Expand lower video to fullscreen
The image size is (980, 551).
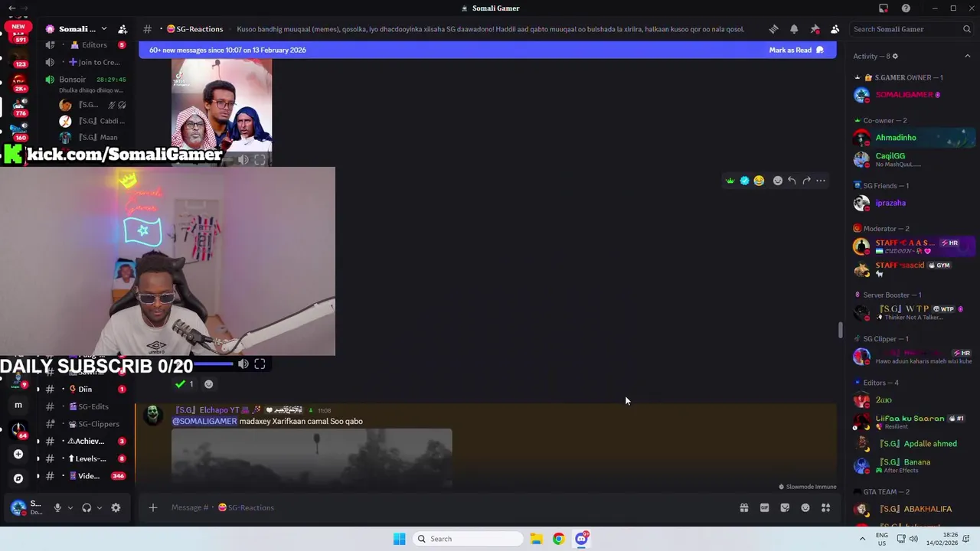(x=260, y=364)
